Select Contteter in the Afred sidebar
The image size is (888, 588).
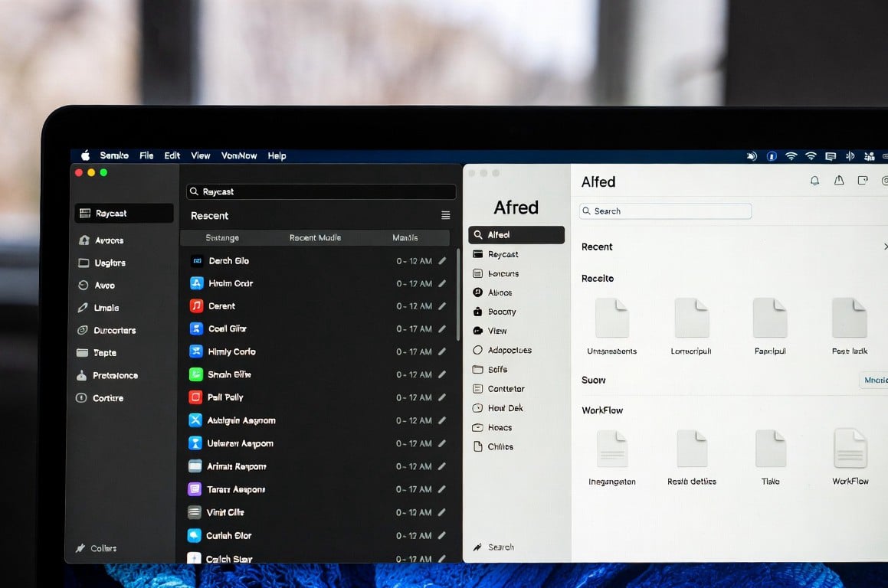(506, 389)
